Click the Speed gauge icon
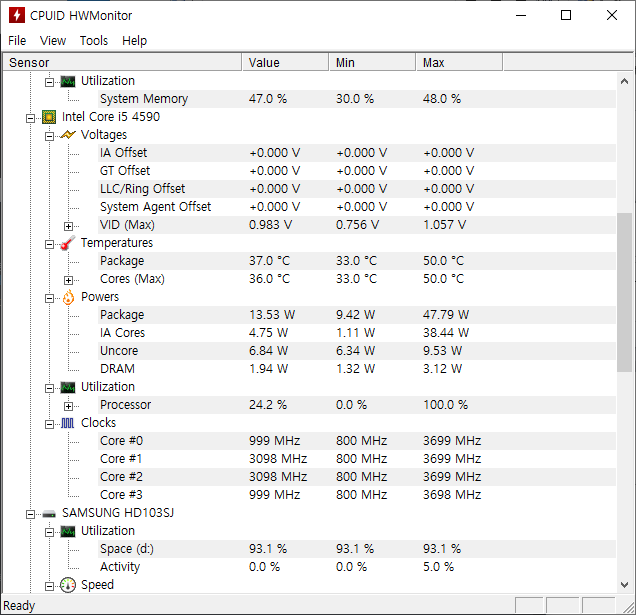The width and height of the screenshot is (636, 615). (x=68, y=585)
